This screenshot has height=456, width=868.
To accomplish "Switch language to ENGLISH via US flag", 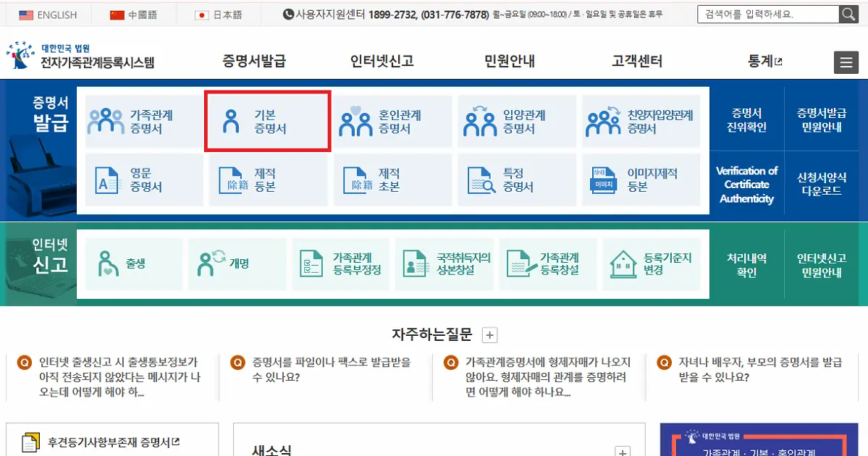I will coord(48,15).
